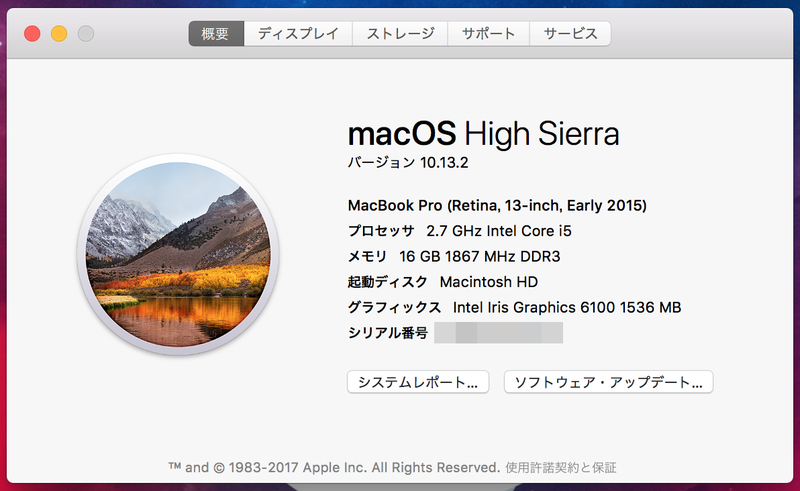Click the Macintosh HD startup disk value
The height and width of the screenshot is (491, 800).
[x=488, y=282]
